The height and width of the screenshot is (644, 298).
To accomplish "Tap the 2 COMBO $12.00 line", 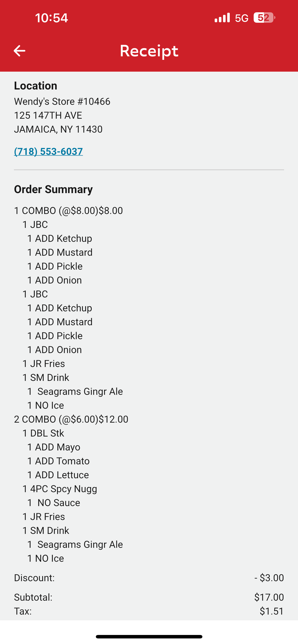I will (71, 419).
